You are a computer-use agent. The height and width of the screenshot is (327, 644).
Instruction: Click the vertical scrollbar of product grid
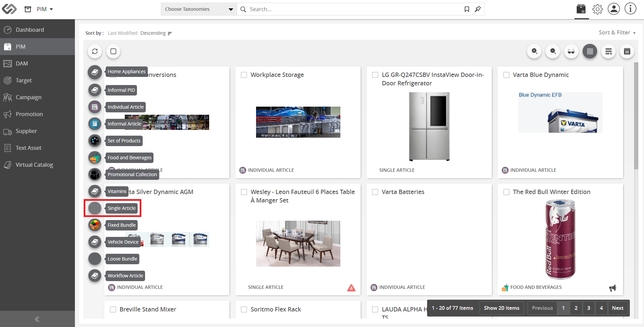click(636, 116)
